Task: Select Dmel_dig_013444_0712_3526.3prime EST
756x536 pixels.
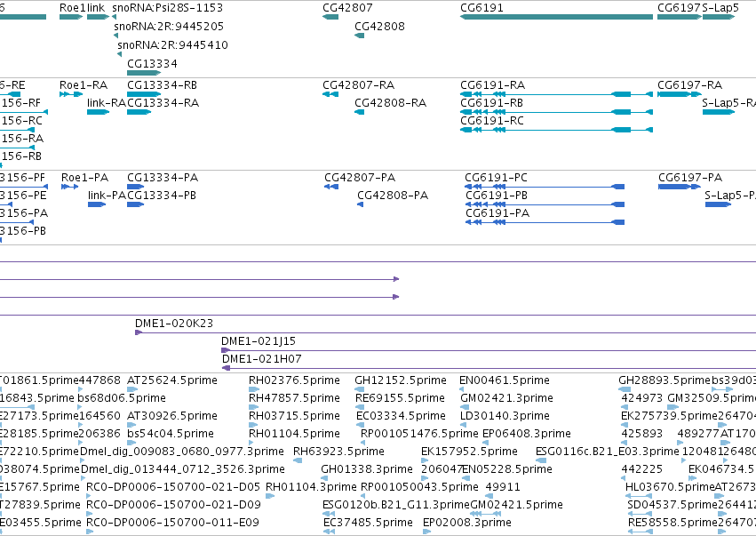Action: pyautogui.click(x=183, y=469)
